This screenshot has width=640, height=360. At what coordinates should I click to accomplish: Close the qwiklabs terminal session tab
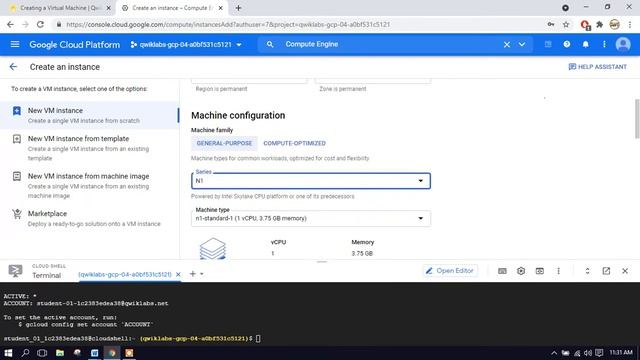[x=178, y=275]
